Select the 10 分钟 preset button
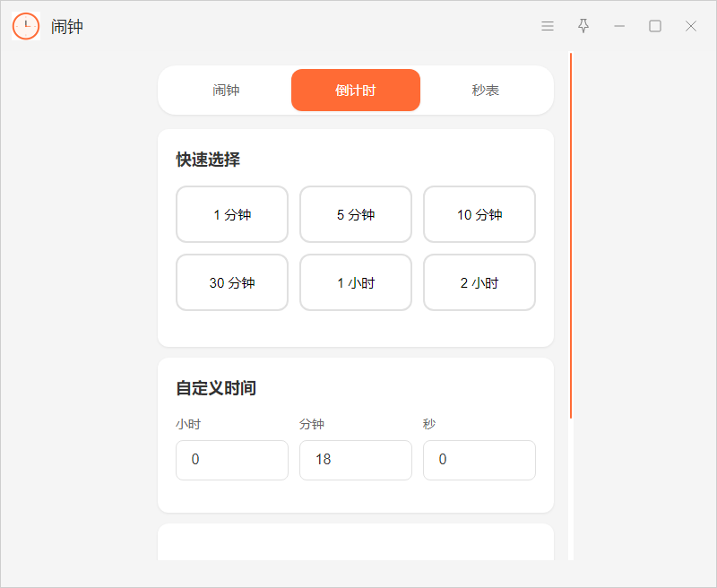This screenshot has width=717, height=588. click(x=479, y=214)
